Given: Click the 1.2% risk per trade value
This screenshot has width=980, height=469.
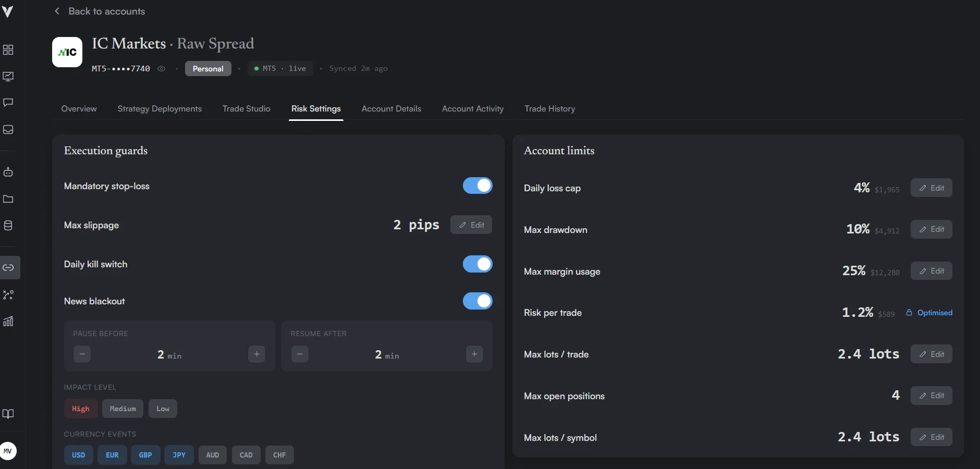Looking at the screenshot, I should (857, 312).
